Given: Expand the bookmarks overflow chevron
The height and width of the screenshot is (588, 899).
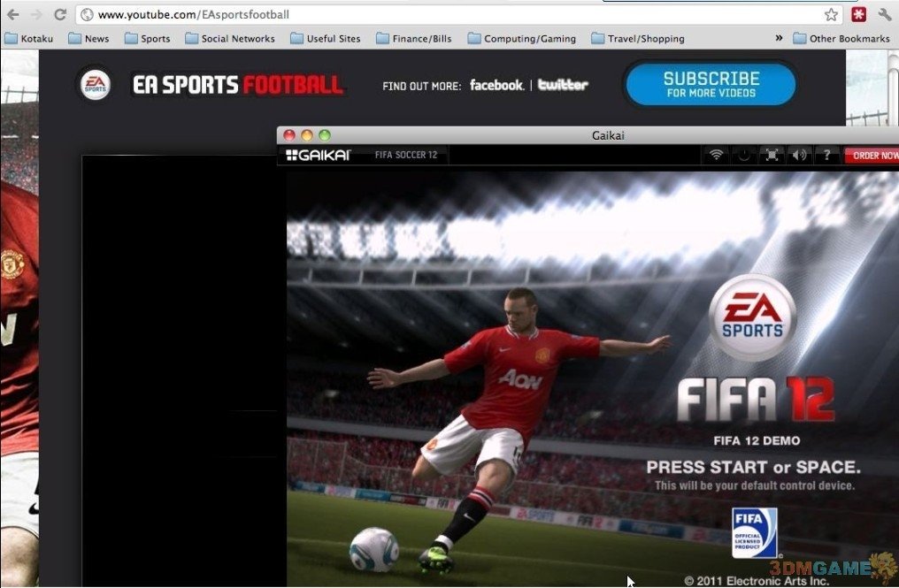Looking at the screenshot, I should [x=779, y=38].
